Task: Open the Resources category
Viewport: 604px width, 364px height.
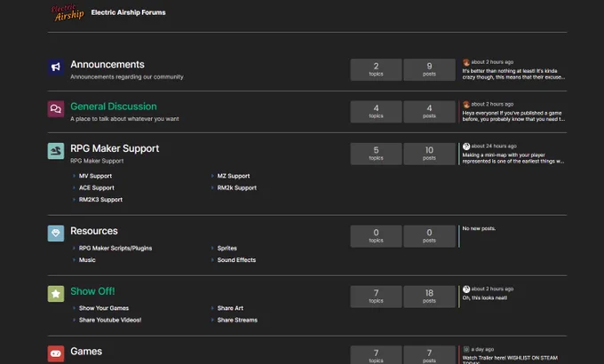Action: [x=94, y=231]
